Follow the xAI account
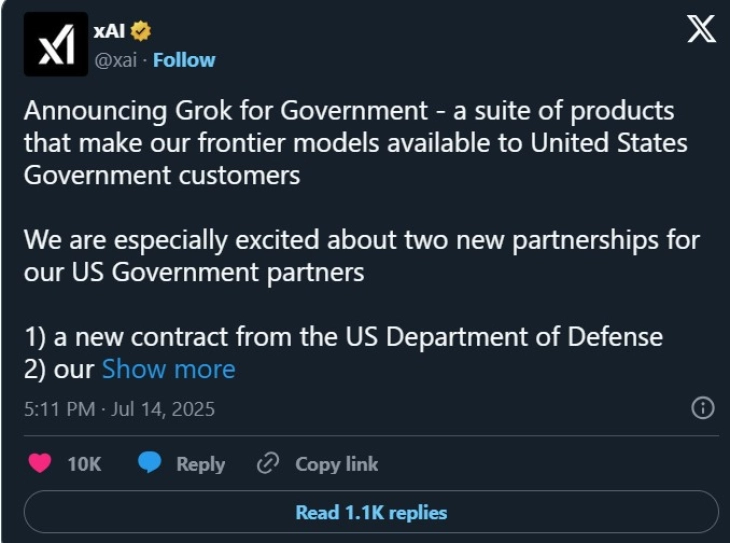Viewport: 730px width, 543px height. click(184, 60)
